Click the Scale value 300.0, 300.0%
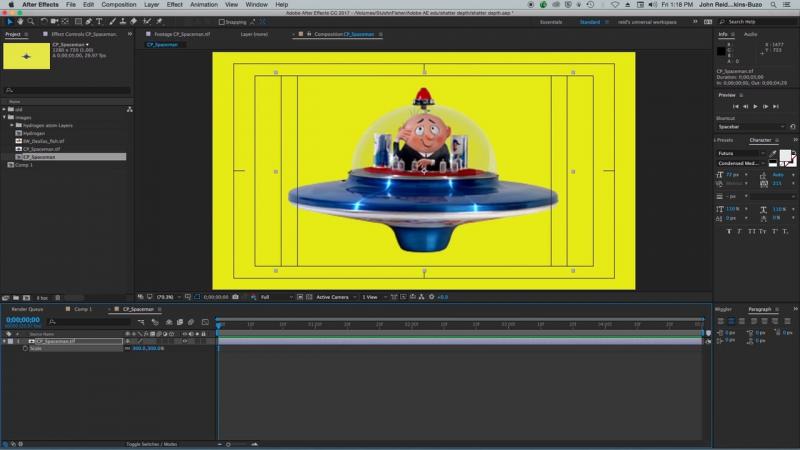 148,348
